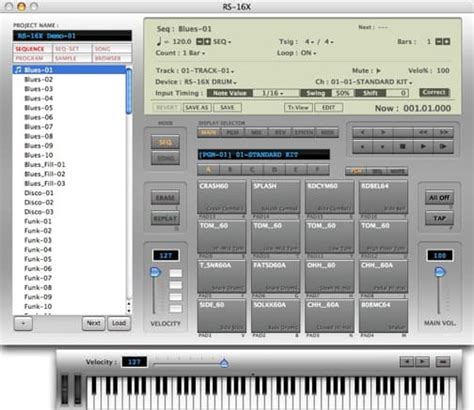Open the time signature denominator dropdown
474x410 pixels.
coord(329,42)
